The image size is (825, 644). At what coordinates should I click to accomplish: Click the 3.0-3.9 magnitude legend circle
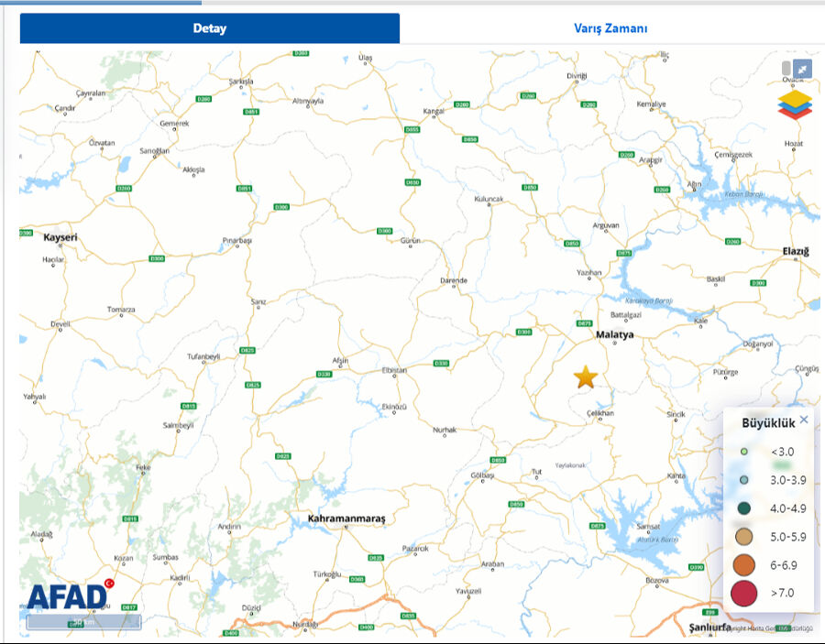[x=744, y=480]
